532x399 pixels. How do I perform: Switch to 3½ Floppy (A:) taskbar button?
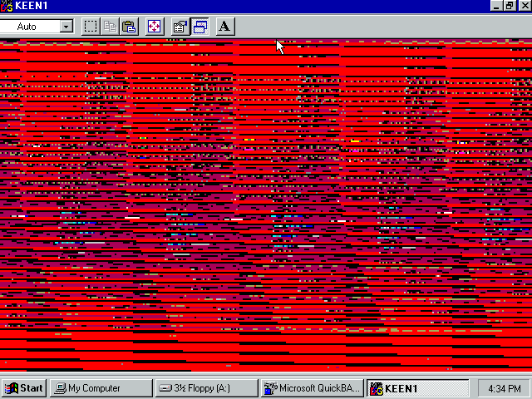[206, 388]
